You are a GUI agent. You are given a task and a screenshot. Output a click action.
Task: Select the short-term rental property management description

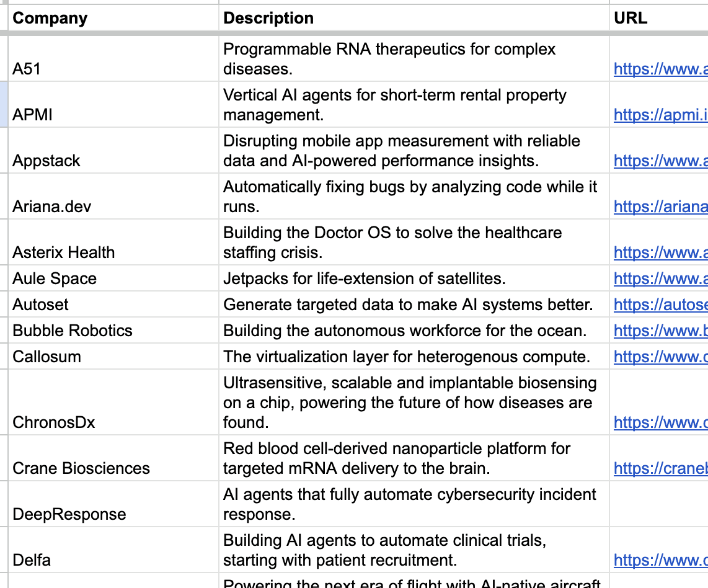pyautogui.click(x=414, y=105)
